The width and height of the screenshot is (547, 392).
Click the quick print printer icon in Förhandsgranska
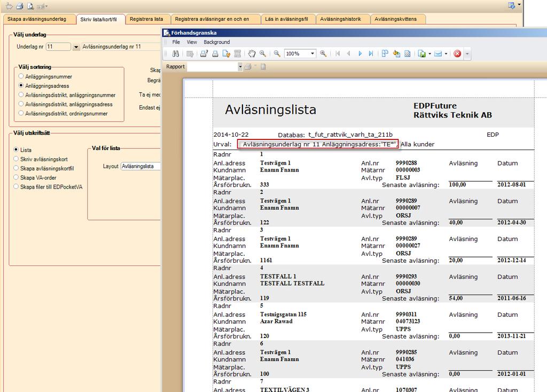coord(215,54)
